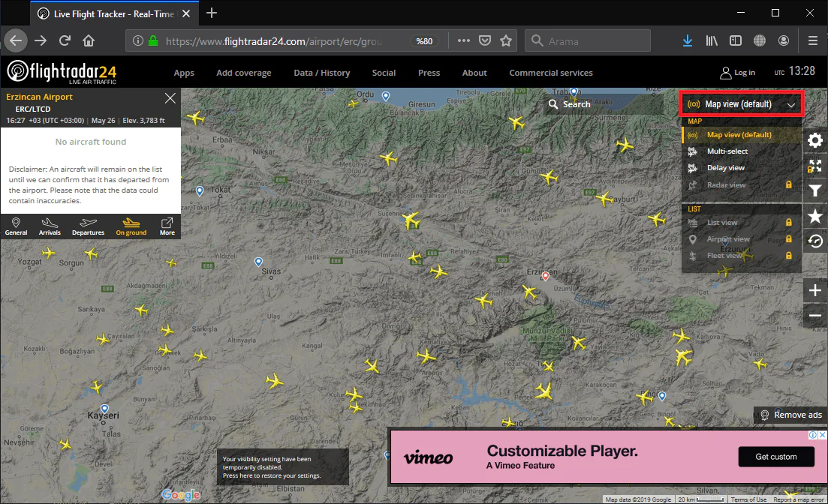This screenshot has height=504, width=828.
Task: Click the red Erzincan airport map pin
Action: tap(546, 275)
